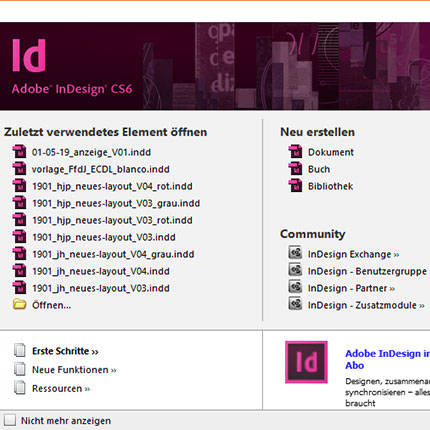This screenshot has height=430, width=430.
Task: Open 1901_jh_neues-layout_V03.indd
Action: (x=101, y=288)
